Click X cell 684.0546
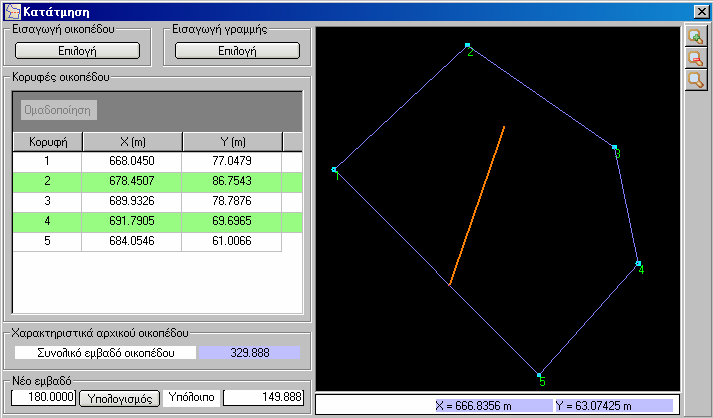The image size is (713, 418). click(x=132, y=241)
